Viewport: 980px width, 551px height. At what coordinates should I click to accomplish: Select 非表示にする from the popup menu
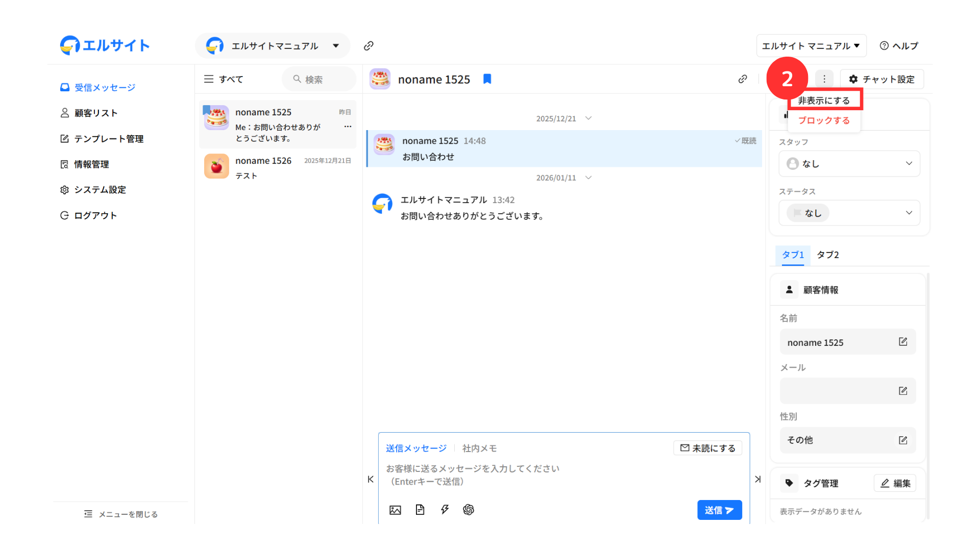click(824, 101)
